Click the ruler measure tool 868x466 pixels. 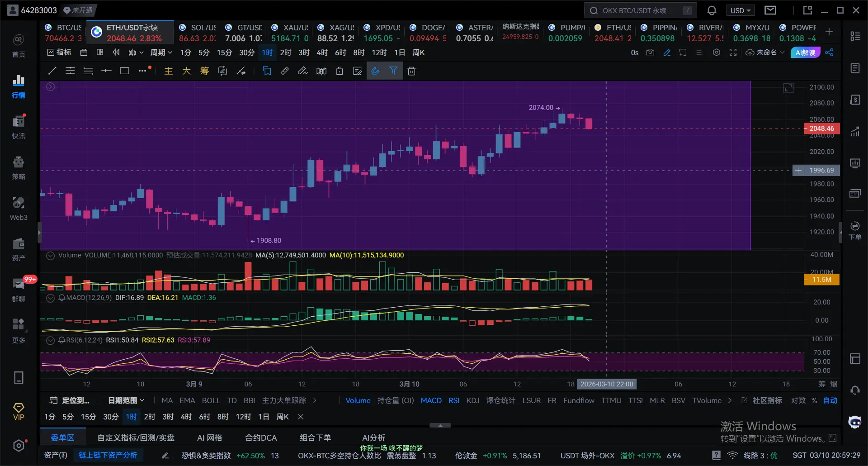tap(285, 71)
